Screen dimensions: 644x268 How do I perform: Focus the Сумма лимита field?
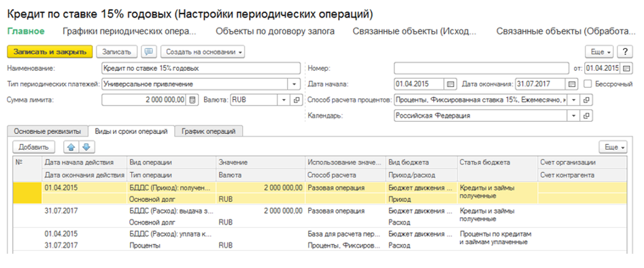click(144, 100)
